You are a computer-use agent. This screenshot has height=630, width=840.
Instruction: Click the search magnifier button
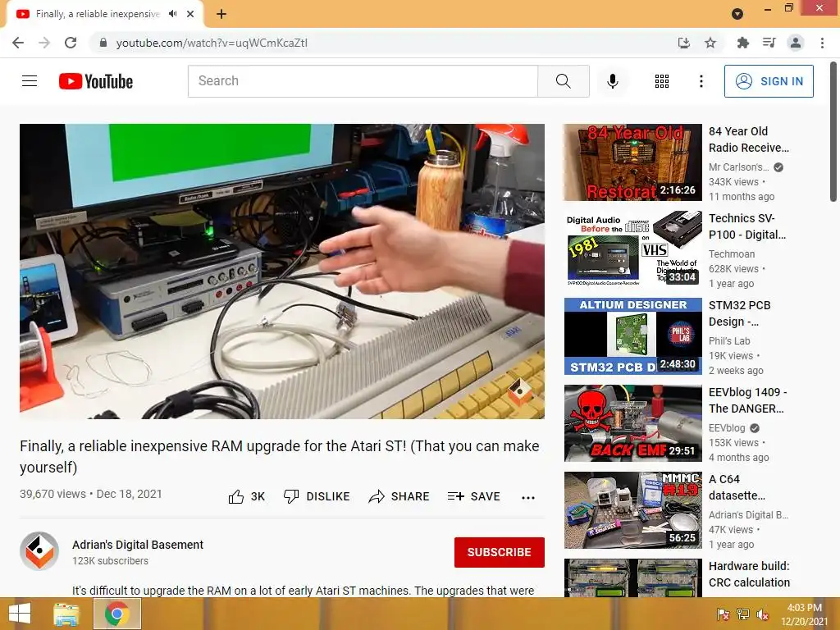click(x=563, y=81)
